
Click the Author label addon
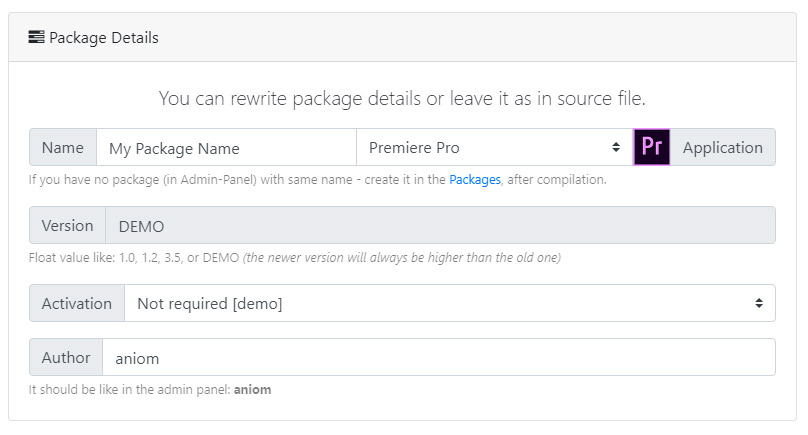click(x=66, y=357)
